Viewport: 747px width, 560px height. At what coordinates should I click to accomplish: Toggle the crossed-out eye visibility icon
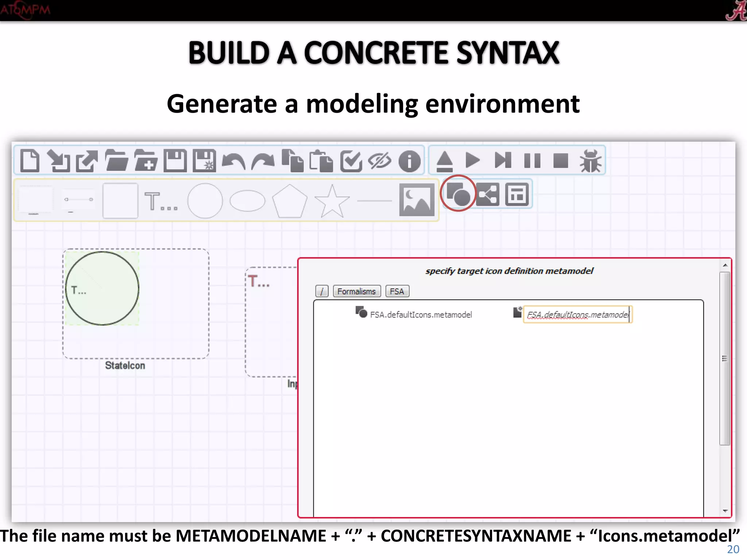(x=380, y=161)
